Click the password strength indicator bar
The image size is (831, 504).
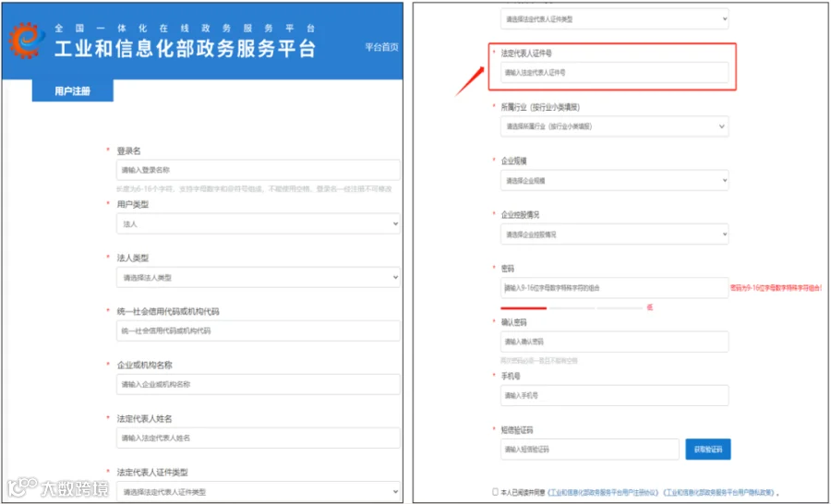pos(572,308)
